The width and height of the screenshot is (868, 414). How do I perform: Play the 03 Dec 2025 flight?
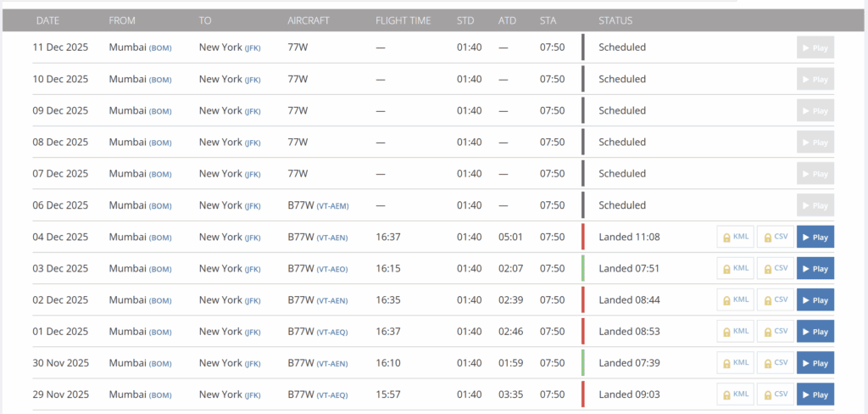[815, 268]
